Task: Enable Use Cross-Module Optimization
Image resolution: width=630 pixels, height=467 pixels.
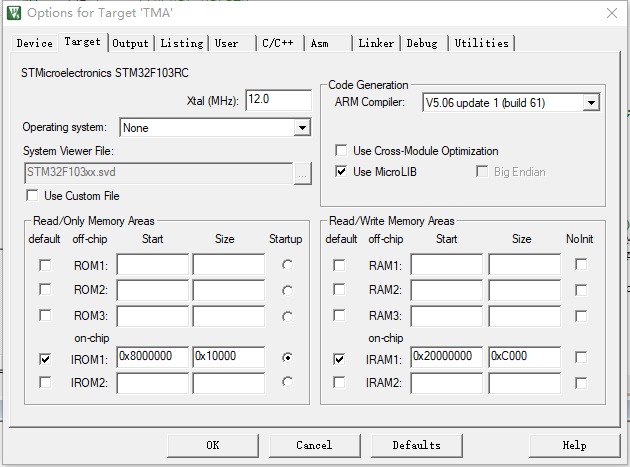Action: pyautogui.click(x=342, y=151)
